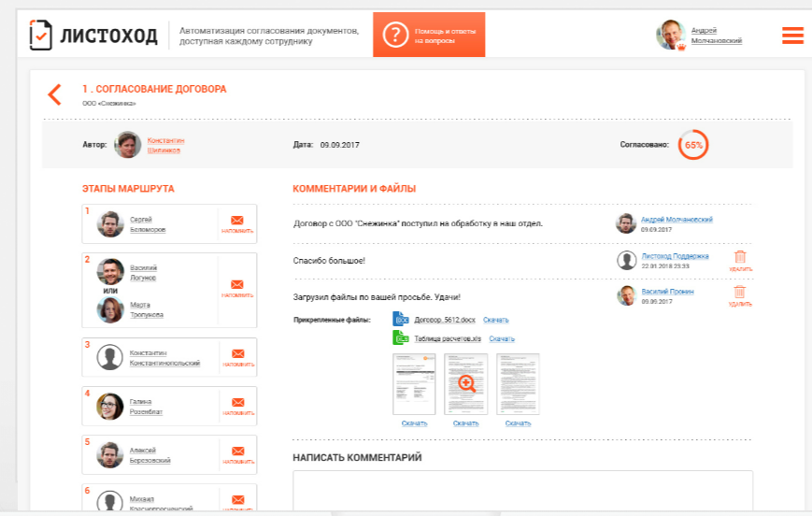Click the Таблица расчетов.xls file name
Viewport: 812px width, 516px height.
448,338
